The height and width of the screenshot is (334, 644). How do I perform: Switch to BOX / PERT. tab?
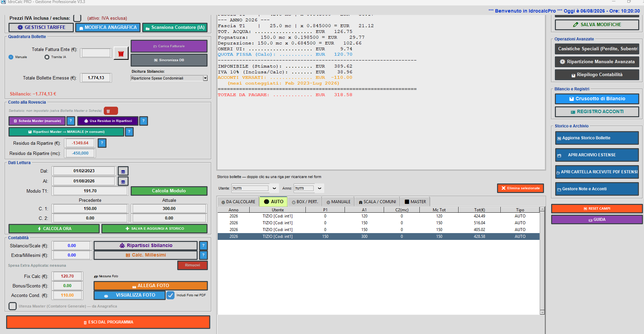click(305, 202)
